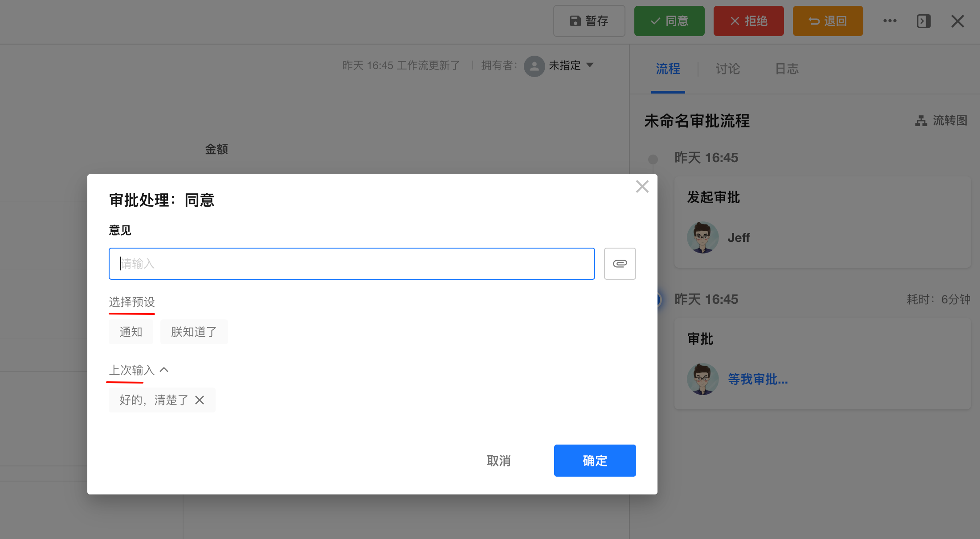
Task: Click the paperclip attachment icon
Action: tap(620, 264)
